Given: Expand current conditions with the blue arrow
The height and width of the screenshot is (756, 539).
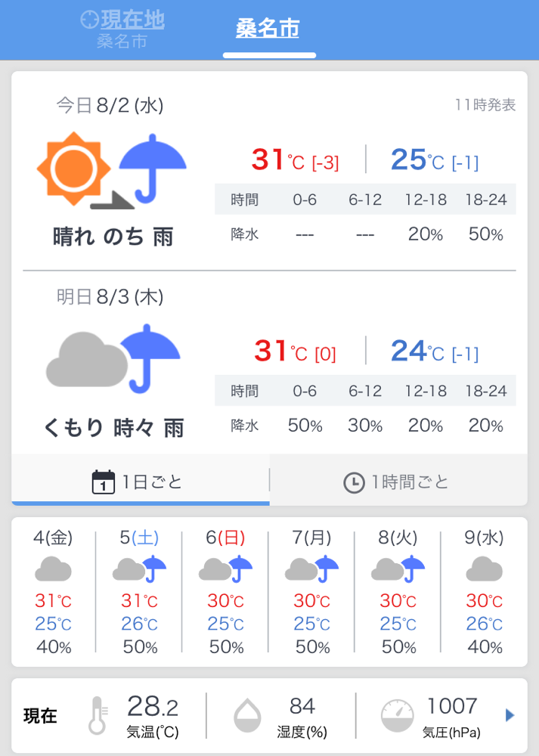Looking at the screenshot, I should (510, 715).
